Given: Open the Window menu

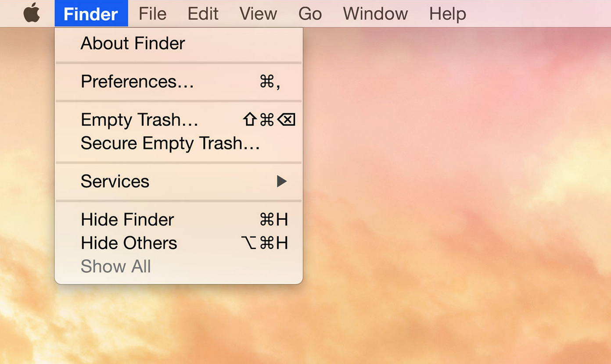Looking at the screenshot, I should (x=375, y=14).
